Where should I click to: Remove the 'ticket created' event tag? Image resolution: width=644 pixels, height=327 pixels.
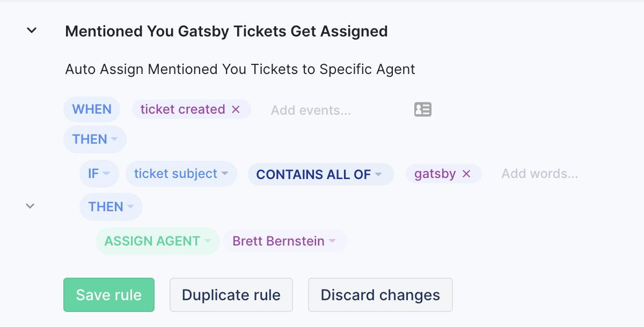236,109
